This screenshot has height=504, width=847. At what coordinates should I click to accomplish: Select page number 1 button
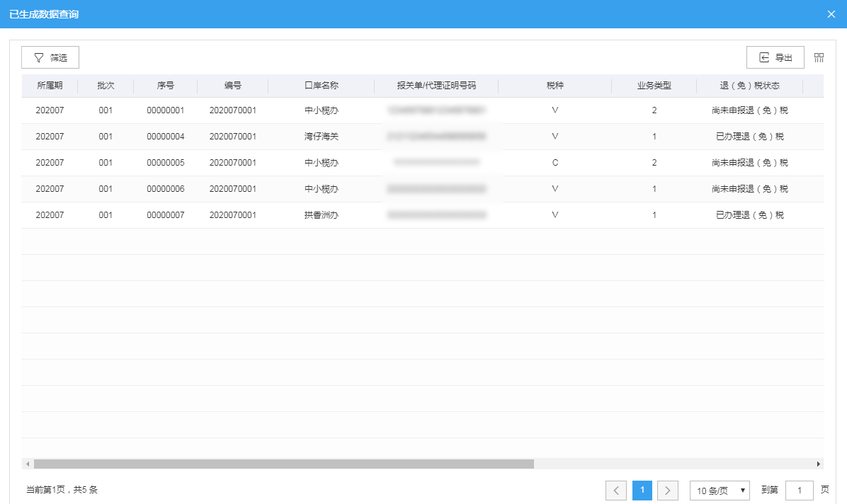point(642,490)
